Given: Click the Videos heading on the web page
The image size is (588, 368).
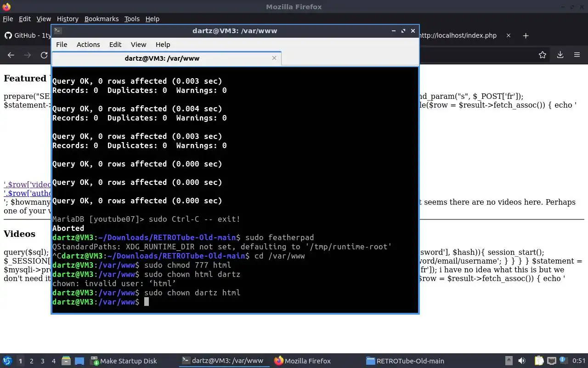Looking at the screenshot, I should [x=20, y=234].
